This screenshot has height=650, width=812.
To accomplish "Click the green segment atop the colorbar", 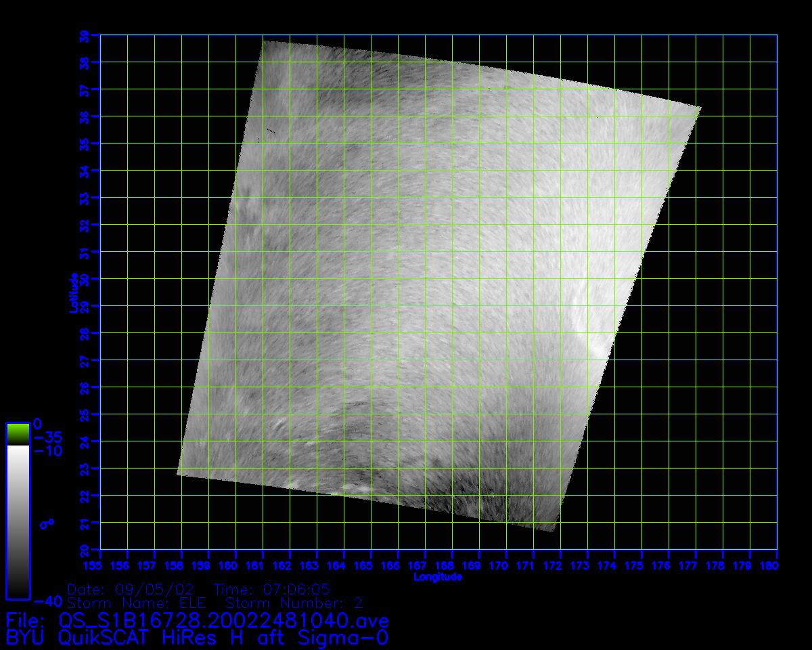I will pos(18,434).
